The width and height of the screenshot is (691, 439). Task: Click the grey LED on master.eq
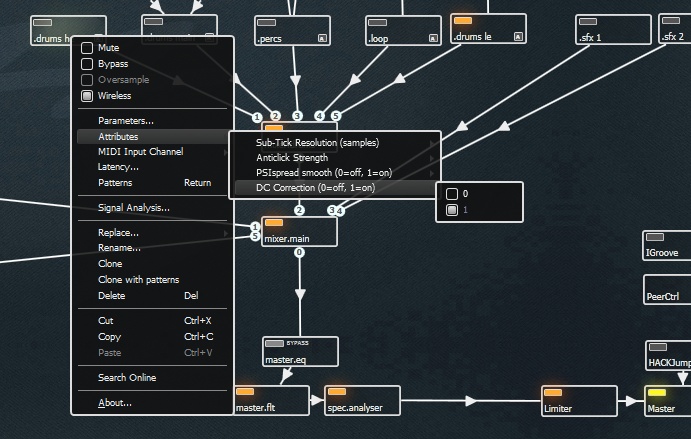click(274, 344)
